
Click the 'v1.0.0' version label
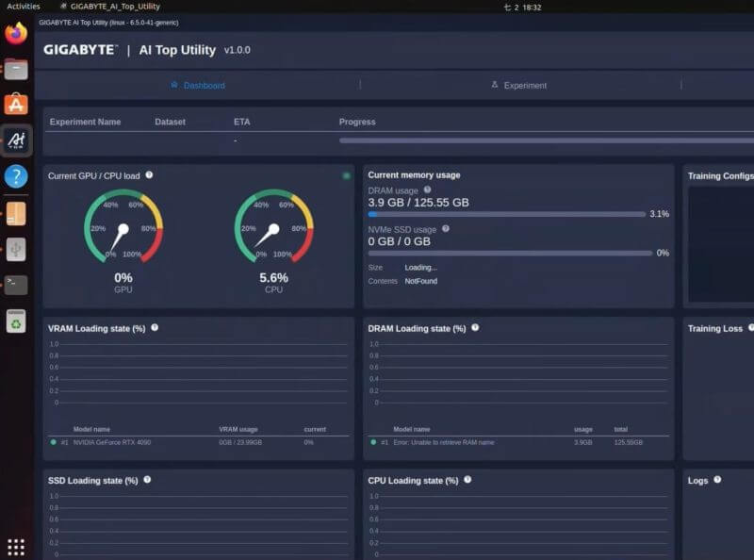click(238, 50)
